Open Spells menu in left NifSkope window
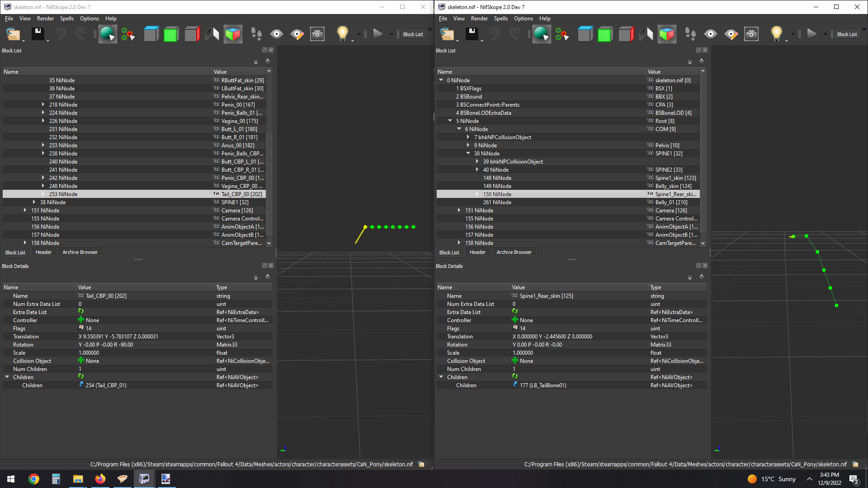This screenshot has width=868, height=488. (67, 19)
